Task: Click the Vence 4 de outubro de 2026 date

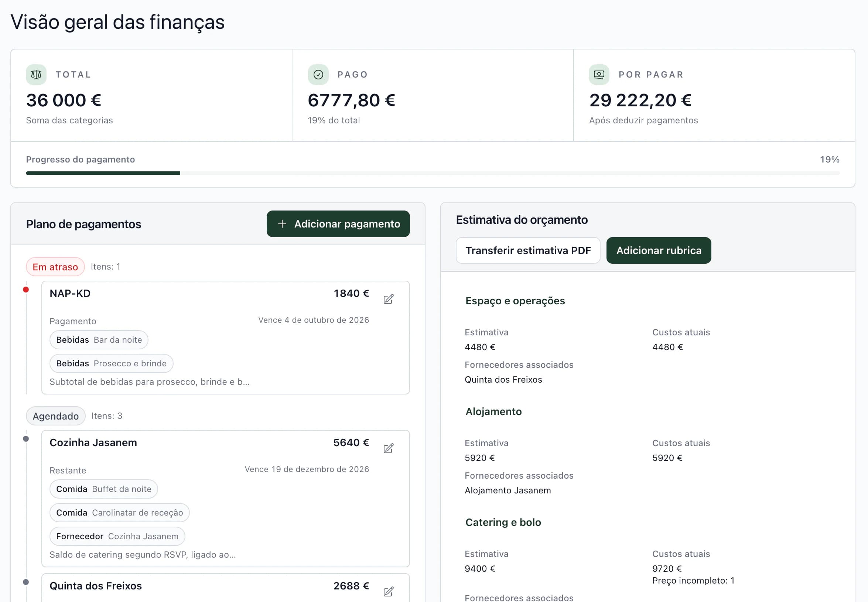Action: (x=314, y=320)
